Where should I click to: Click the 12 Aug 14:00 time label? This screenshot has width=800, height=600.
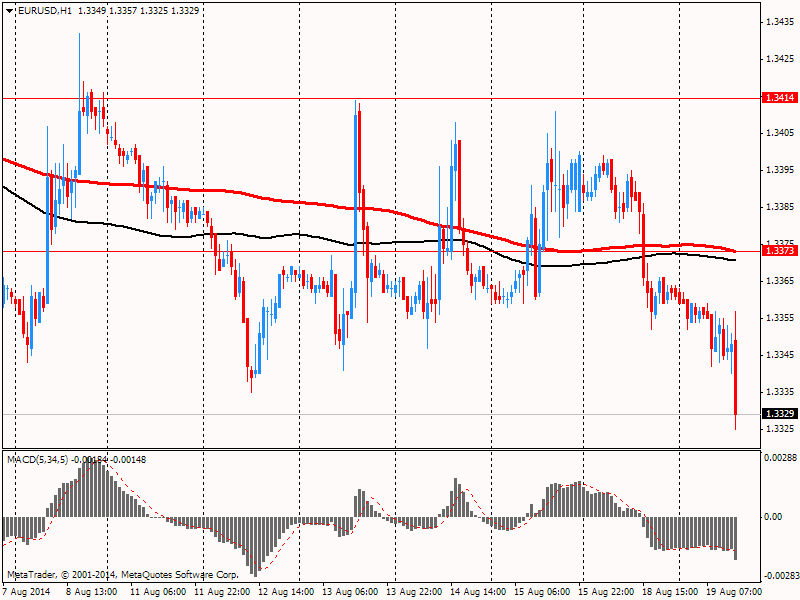(x=286, y=592)
